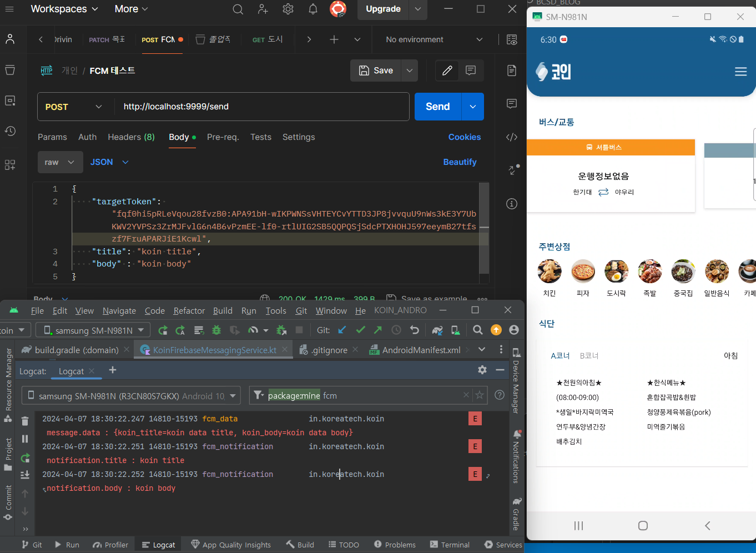Open Postman code snippet icon
The width and height of the screenshot is (756, 553).
tap(512, 137)
